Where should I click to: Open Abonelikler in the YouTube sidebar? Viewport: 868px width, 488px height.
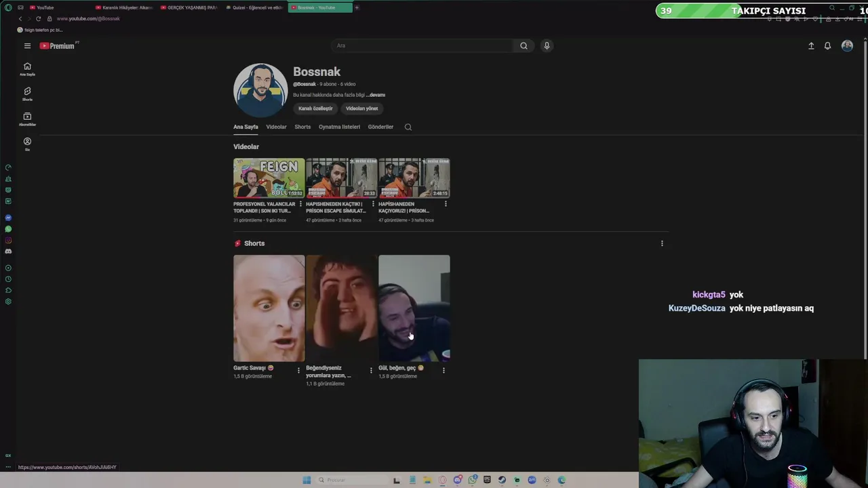(x=27, y=119)
